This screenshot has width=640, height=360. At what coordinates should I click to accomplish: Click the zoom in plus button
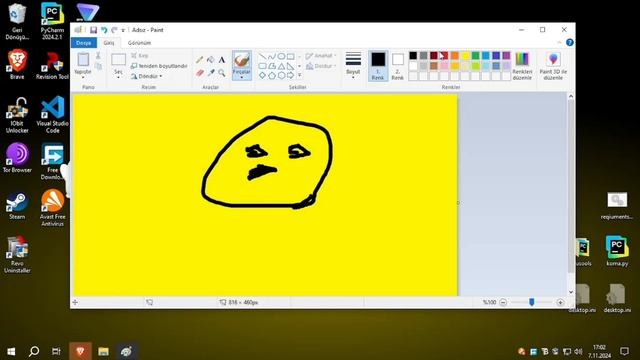coord(560,302)
